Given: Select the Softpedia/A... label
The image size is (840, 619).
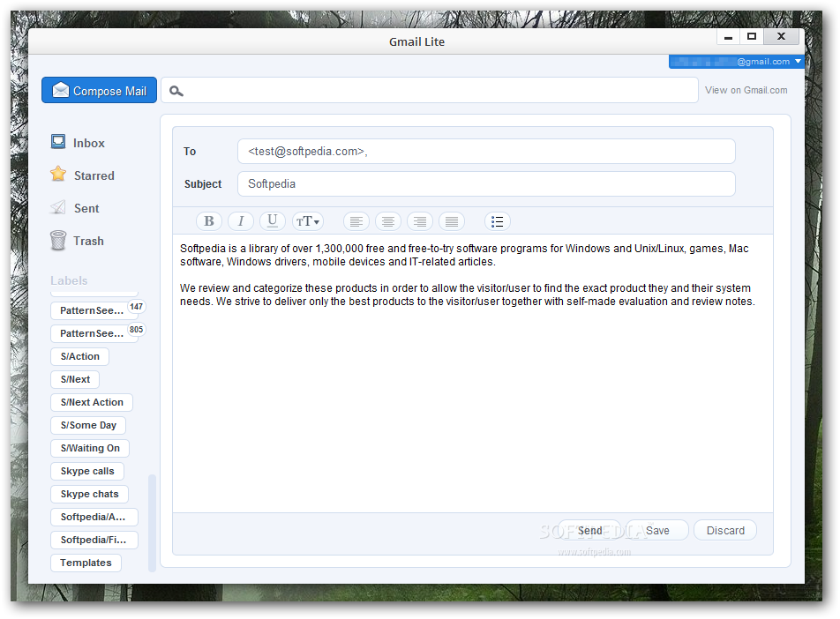Looking at the screenshot, I should 94,517.
